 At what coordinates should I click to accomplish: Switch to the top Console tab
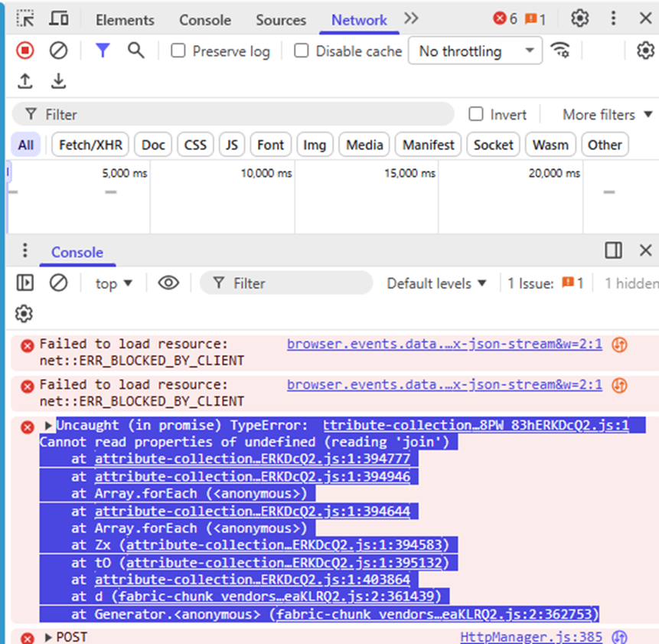click(205, 20)
